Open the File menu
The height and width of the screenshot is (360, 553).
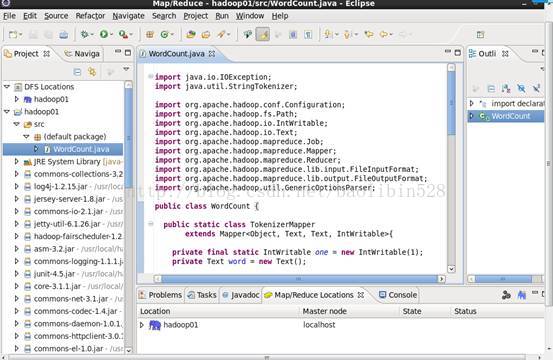[9, 16]
